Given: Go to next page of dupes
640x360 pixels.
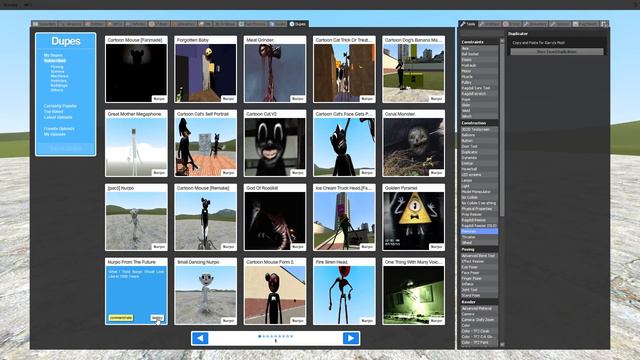Looking at the screenshot, I should click(x=351, y=338).
